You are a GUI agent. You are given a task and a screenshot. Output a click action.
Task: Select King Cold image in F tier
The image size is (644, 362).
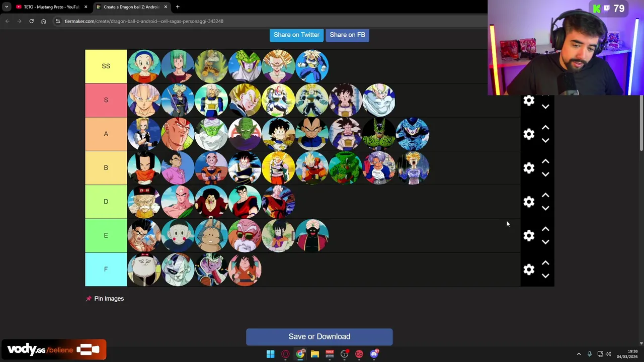211,269
